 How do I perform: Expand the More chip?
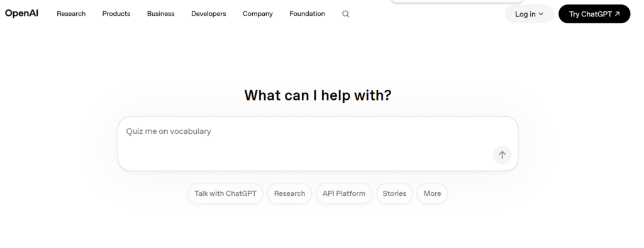tap(433, 193)
